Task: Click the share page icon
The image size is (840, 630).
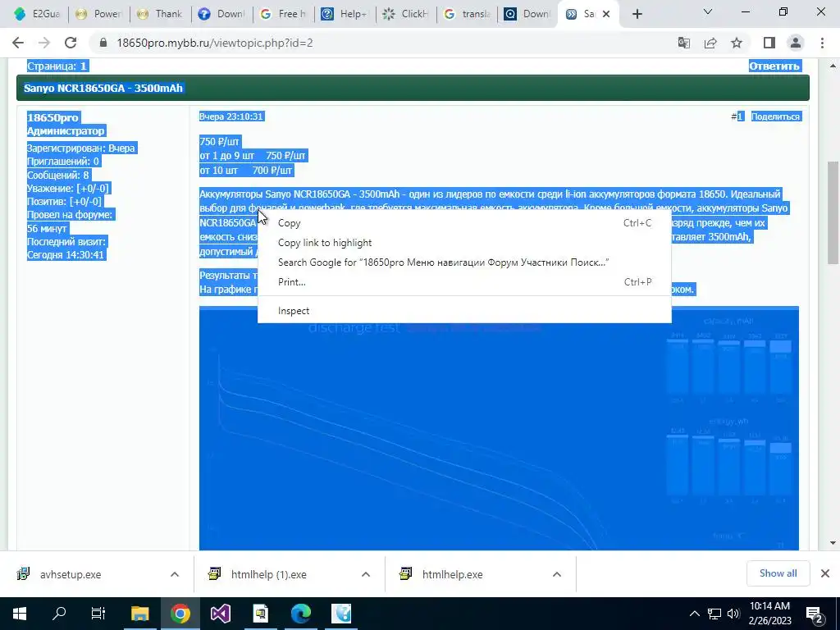Action: (x=710, y=43)
